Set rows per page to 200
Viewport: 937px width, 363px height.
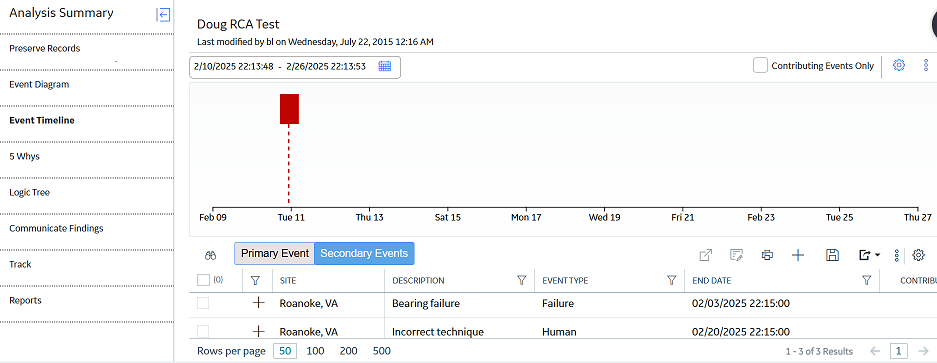click(x=348, y=351)
